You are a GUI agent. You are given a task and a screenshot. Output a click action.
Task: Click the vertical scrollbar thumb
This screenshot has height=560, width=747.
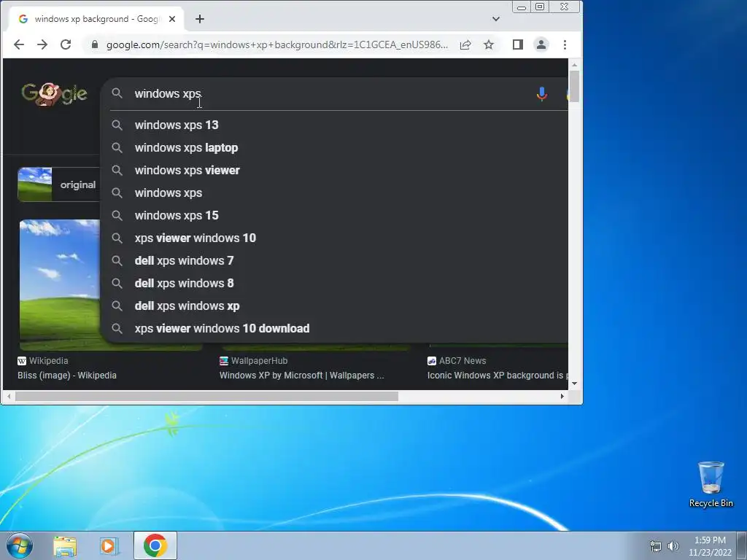click(x=575, y=86)
